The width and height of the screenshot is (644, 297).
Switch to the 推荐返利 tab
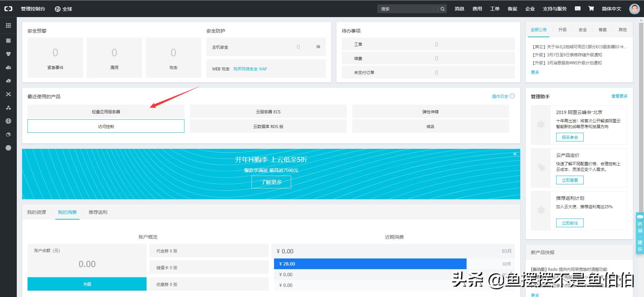tap(98, 212)
